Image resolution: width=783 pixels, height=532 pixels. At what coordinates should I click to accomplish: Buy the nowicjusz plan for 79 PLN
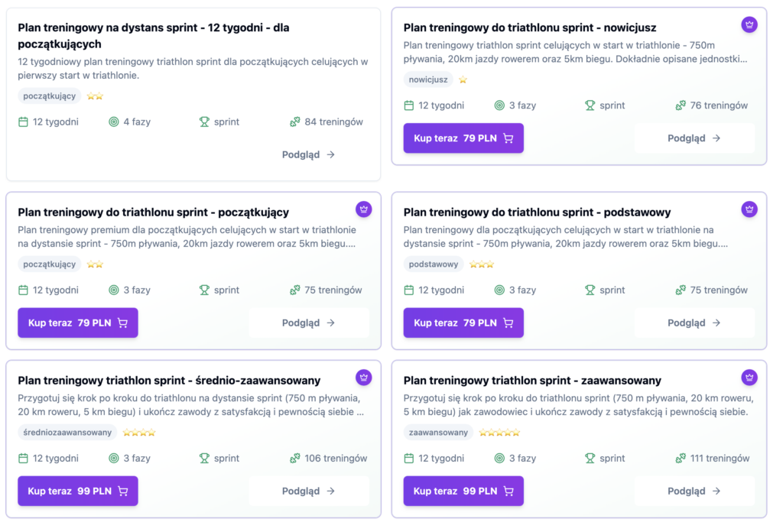point(463,138)
